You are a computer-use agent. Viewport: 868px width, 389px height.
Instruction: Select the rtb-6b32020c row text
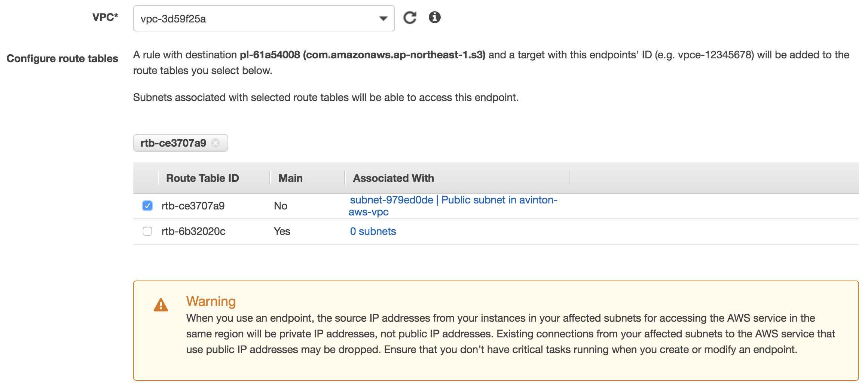pos(193,231)
